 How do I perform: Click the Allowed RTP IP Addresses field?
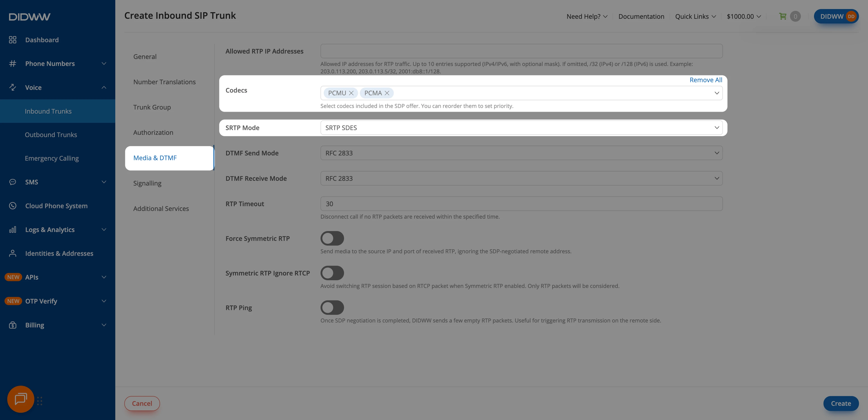521,51
